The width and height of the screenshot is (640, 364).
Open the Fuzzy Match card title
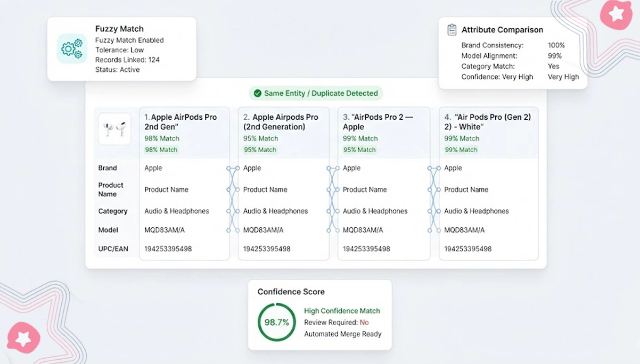[119, 29]
